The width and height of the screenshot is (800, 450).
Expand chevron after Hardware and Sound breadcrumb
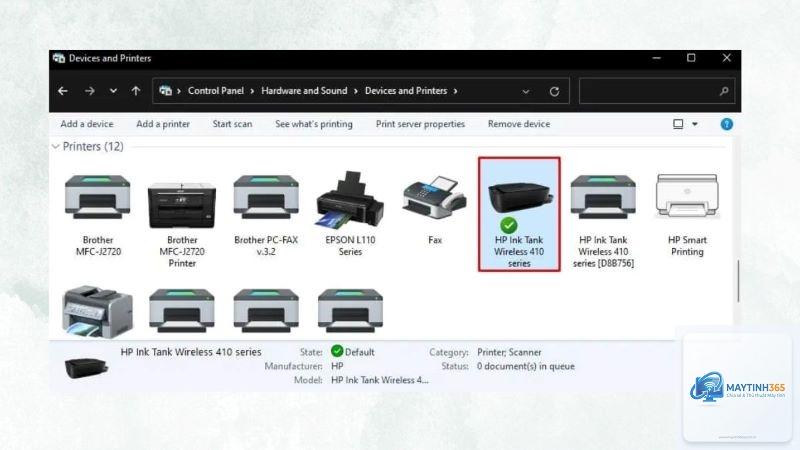pyautogui.click(x=356, y=91)
